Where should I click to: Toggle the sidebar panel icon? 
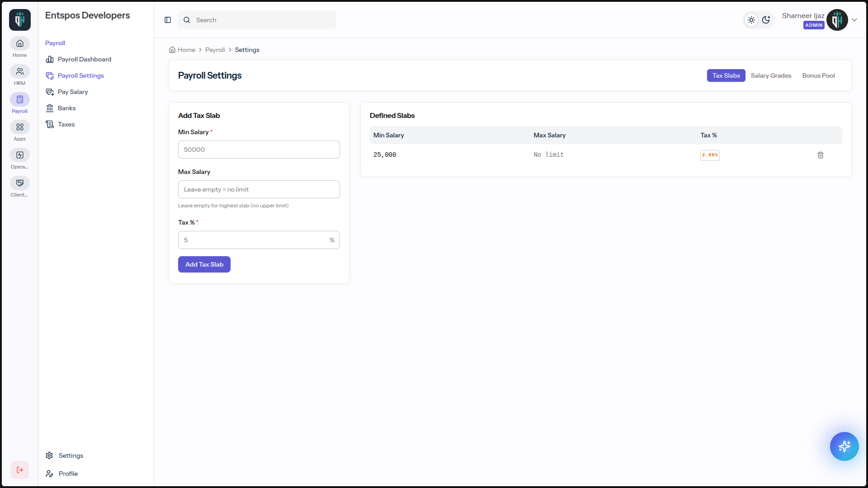tap(168, 20)
